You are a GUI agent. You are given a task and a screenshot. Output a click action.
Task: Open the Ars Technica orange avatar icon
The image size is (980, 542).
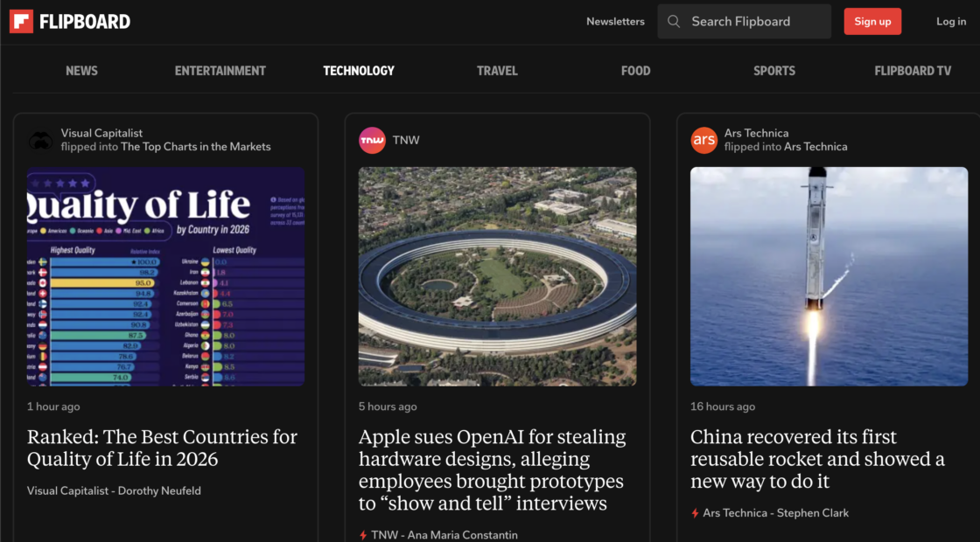703,141
